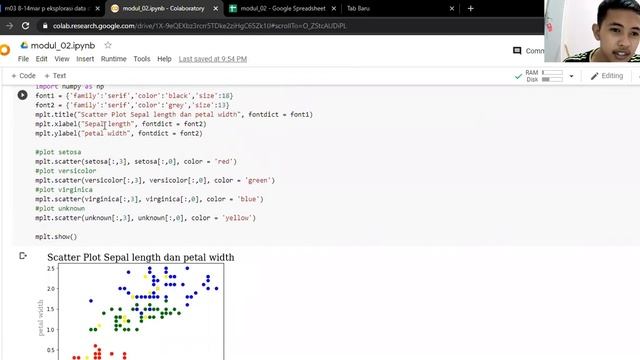Open the Runtime menu
This screenshot has height=360, width=640.
point(113,59)
